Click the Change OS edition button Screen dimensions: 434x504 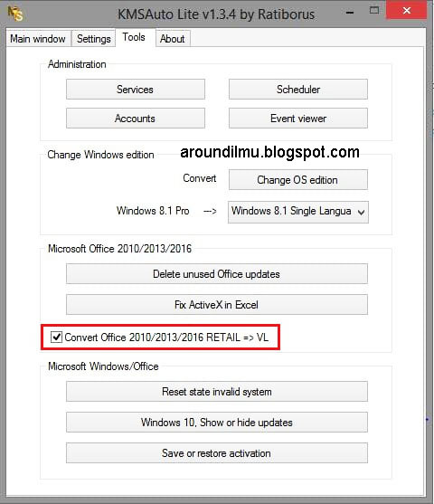pos(298,180)
